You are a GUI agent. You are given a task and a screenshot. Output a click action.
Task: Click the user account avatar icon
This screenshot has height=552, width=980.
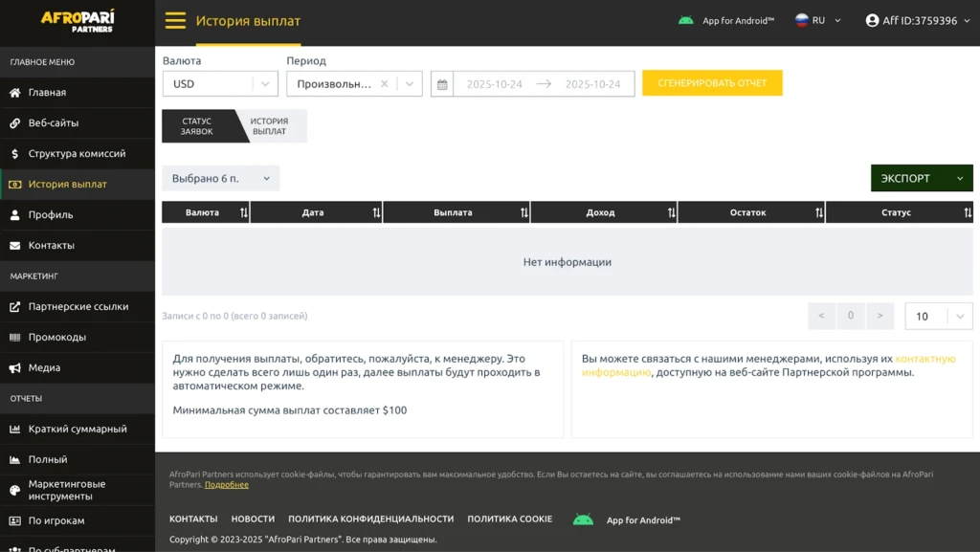point(872,21)
